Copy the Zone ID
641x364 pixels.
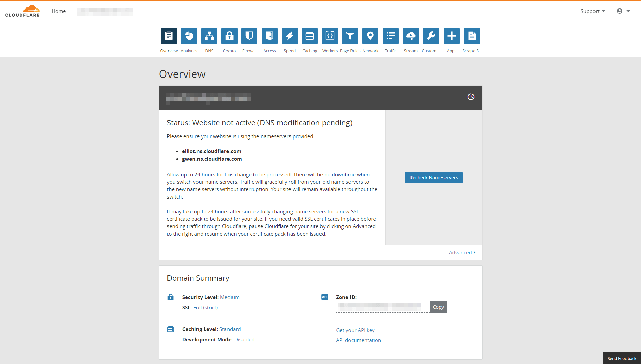[438, 307]
